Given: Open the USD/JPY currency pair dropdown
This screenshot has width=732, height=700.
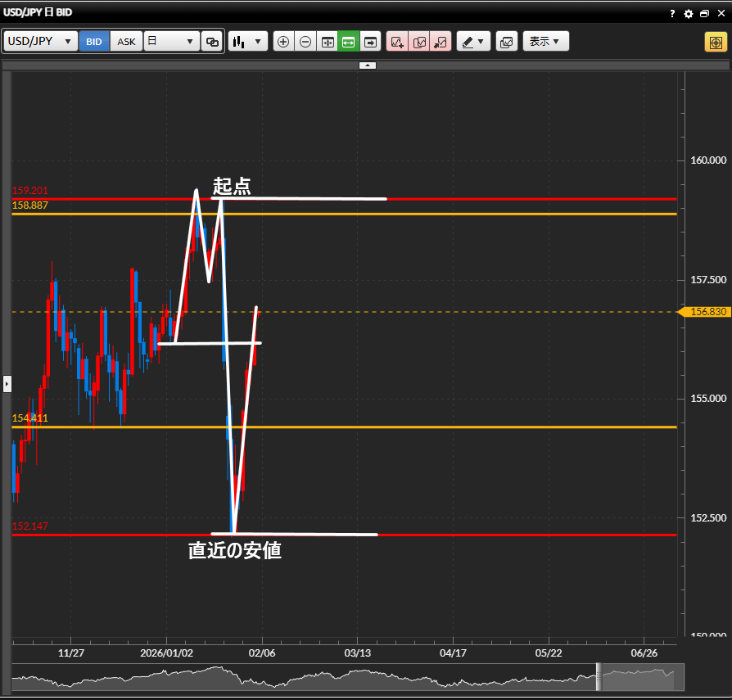Looking at the screenshot, I should click(40, 42).
